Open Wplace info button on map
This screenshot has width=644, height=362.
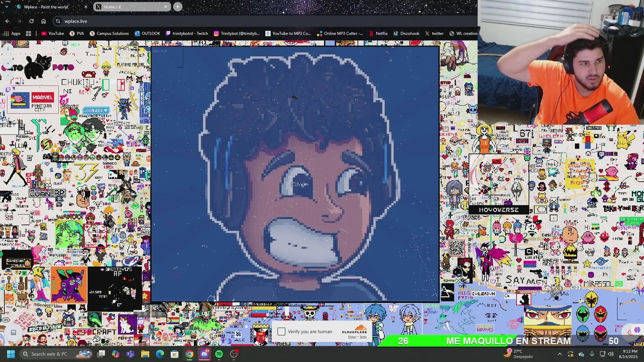[9, 49]
